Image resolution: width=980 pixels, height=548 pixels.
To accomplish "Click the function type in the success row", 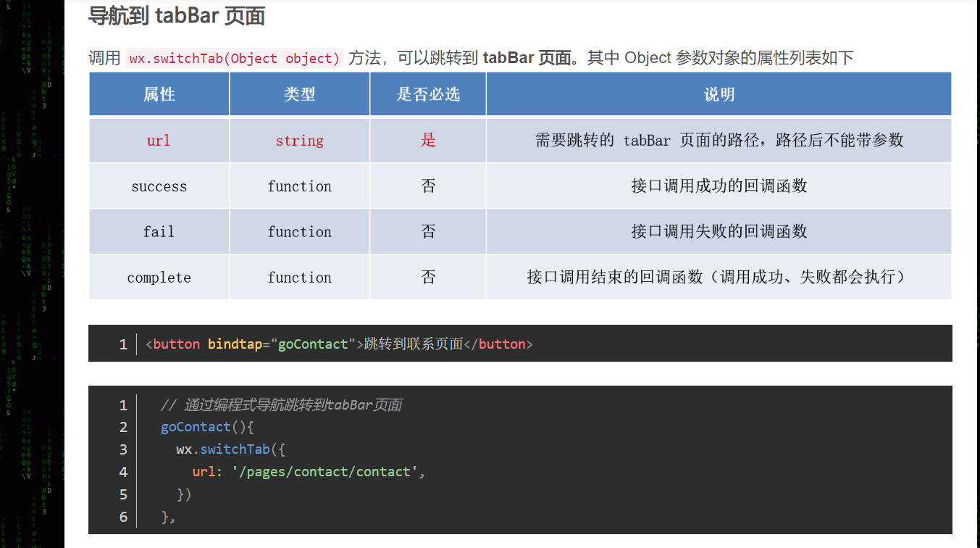I will (300, 186).
